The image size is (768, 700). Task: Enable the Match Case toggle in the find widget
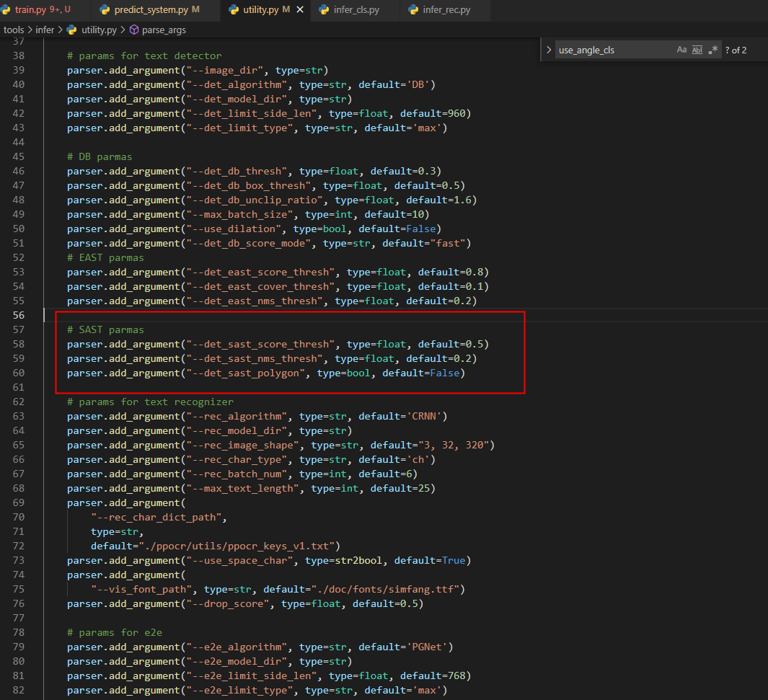click(681, 49)
